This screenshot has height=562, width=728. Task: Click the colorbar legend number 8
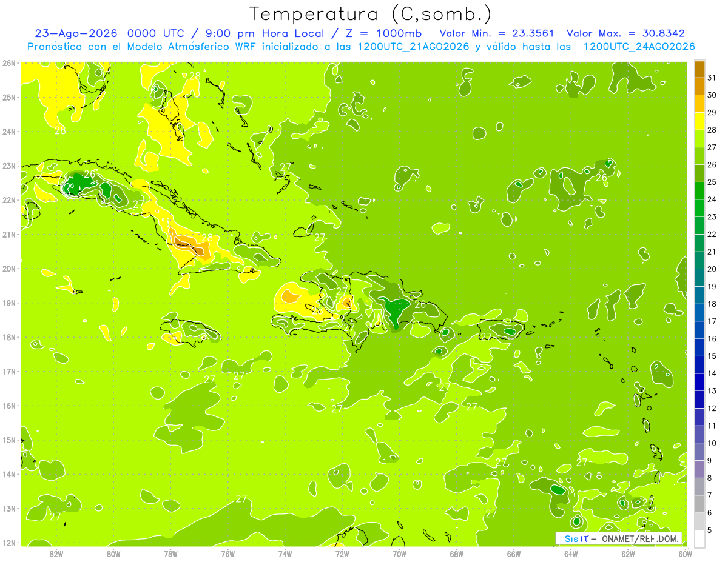710,478
